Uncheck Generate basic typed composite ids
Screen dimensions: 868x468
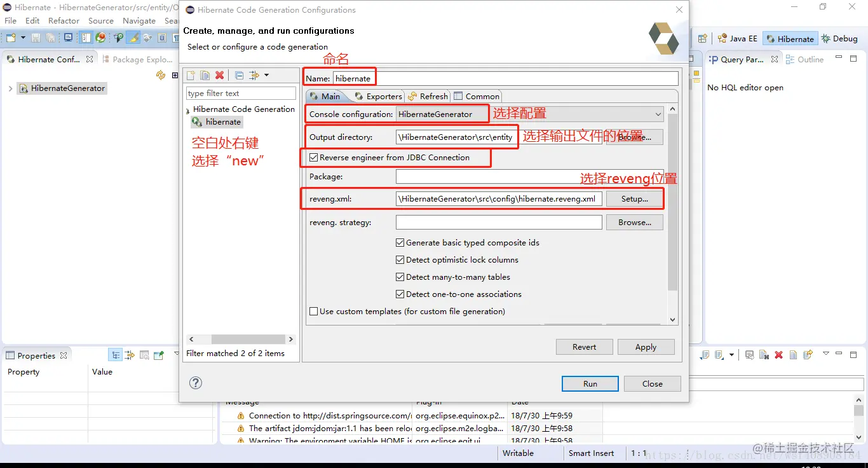click(x=400, y=242)
